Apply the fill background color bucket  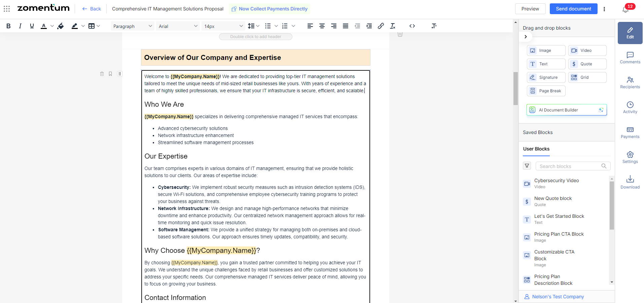point(61,26)
